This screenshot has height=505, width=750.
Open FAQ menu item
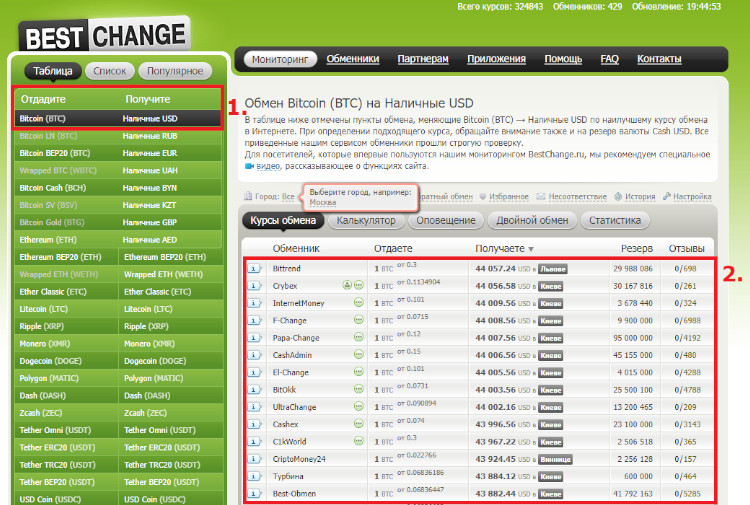coord(610,59)
